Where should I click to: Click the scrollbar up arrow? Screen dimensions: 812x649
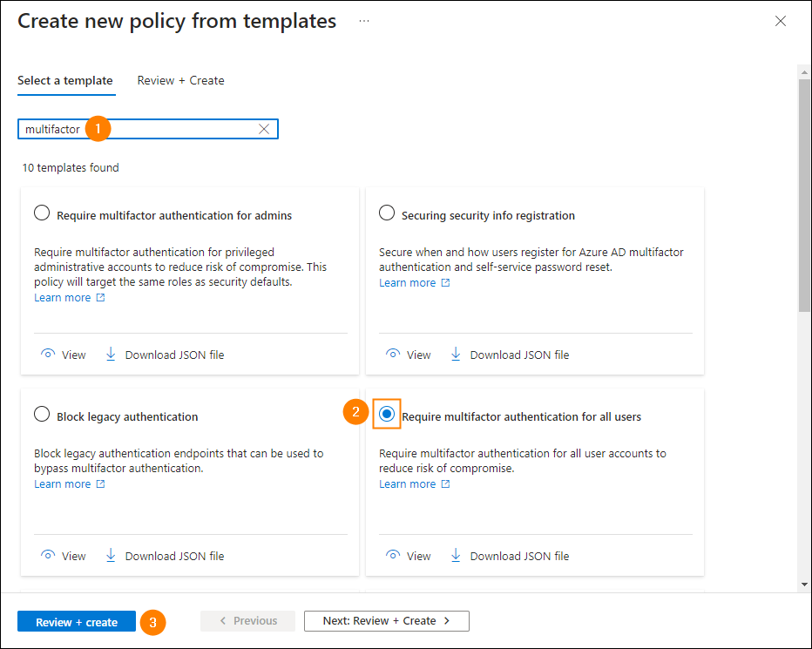point(804,72)
